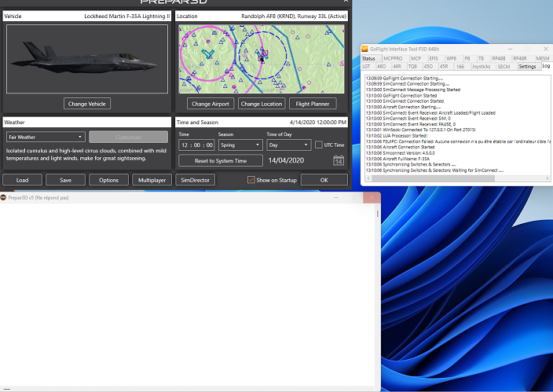Open the Time of Day dropdown
Screen dimensions: 553x392
coord(288,145)
